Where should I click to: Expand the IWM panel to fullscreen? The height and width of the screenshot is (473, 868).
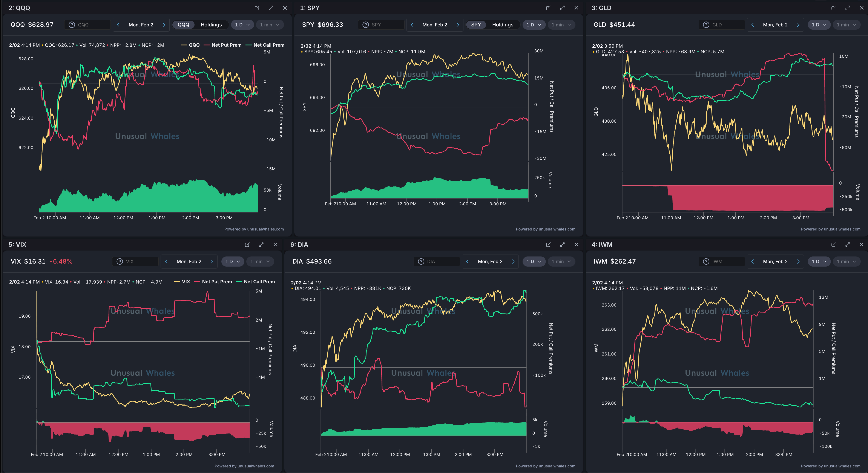tap(847, 245)
